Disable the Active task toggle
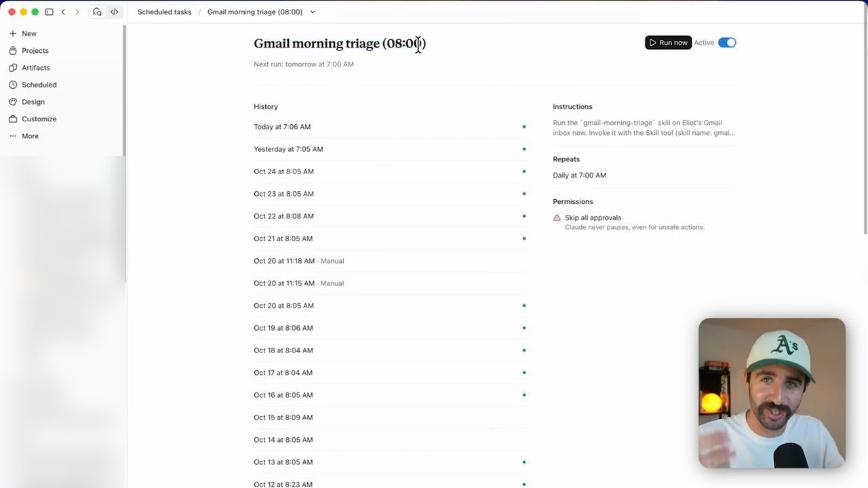868x488 pixels. click(x=727, y=43)
